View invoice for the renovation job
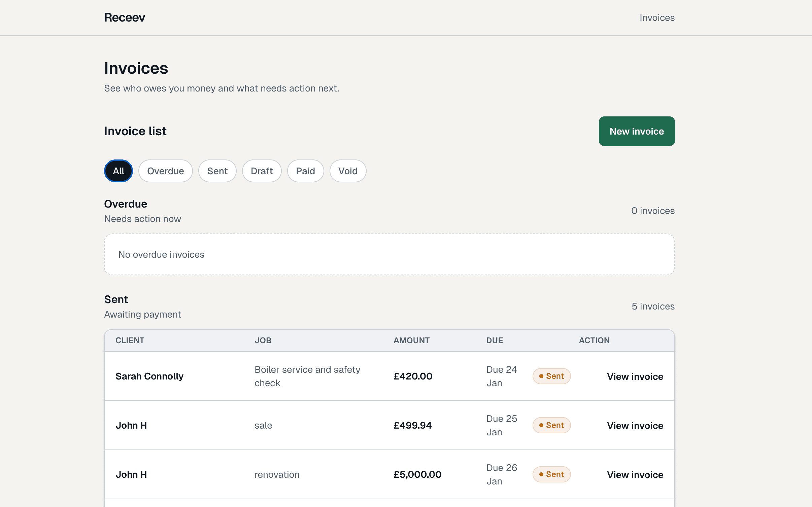This screenshot has width=812, height=507. 635,474
